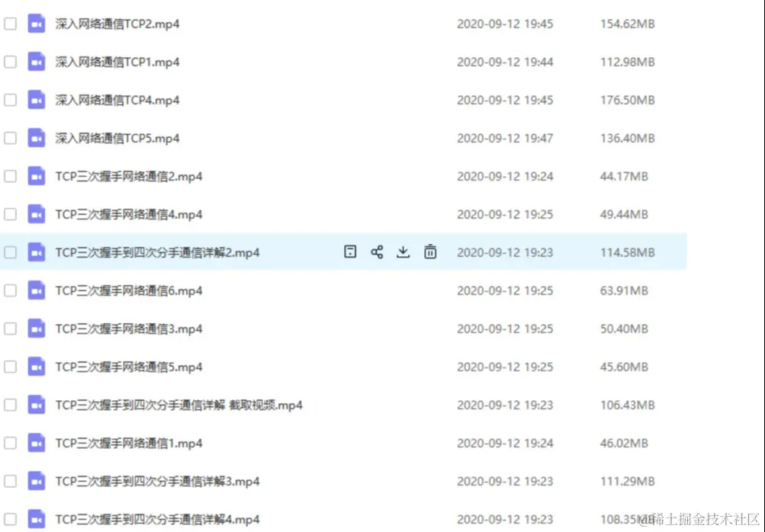Click video icon next to 截取视频.mp4
The height and width of the screenshot is (532, 765).
pos(36,405)
